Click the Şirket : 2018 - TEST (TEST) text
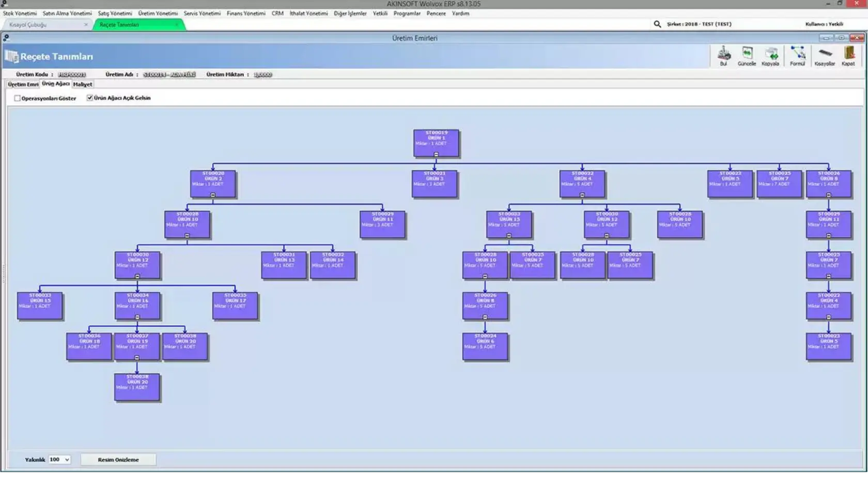 [x=699, y=24]
